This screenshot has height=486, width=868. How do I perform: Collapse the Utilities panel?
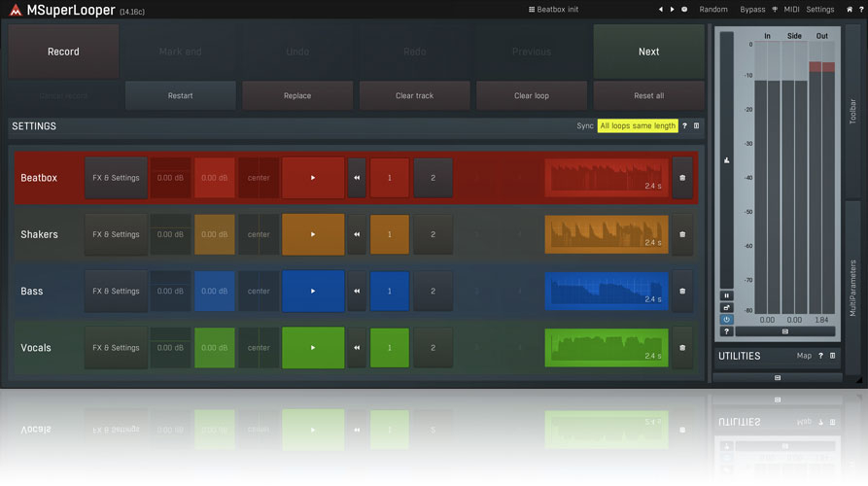(832, 356)
